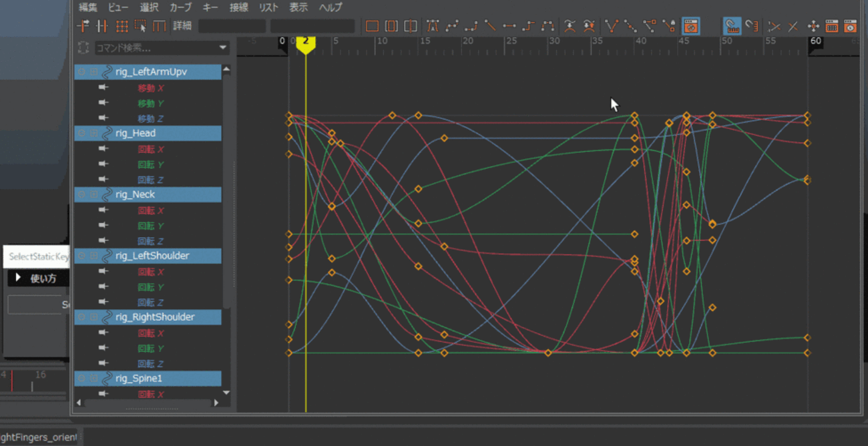
Task: Collapse the rig_Neck curve channels
Action: point(93,195)
